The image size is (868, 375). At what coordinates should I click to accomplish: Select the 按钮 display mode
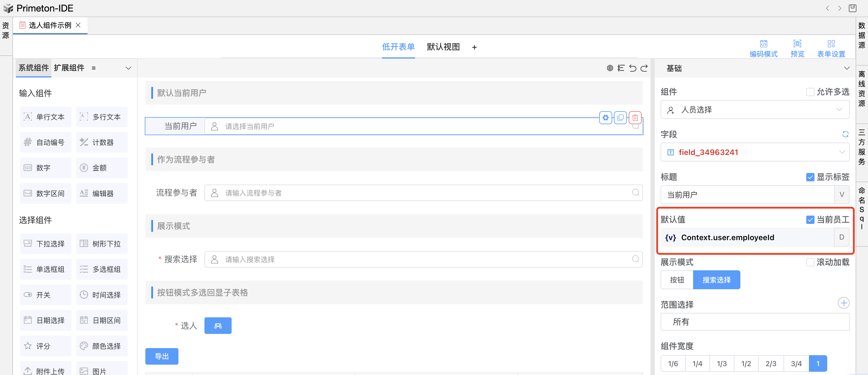point(677,280)
